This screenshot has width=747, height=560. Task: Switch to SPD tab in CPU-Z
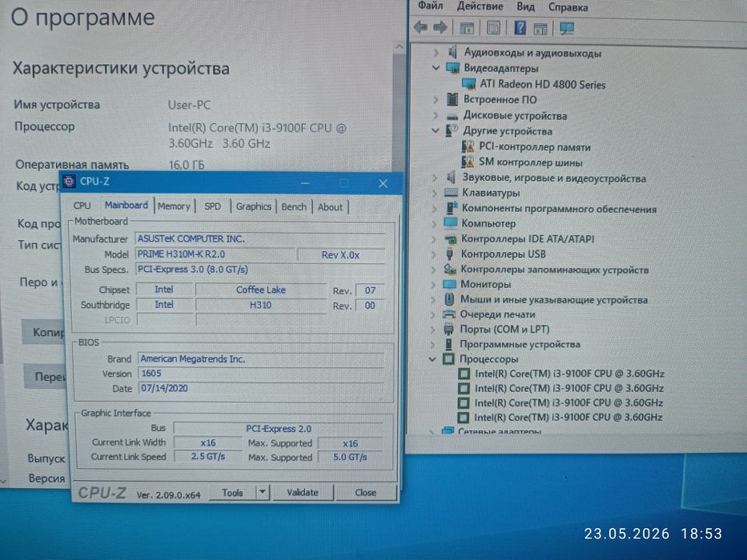[212, 206]
